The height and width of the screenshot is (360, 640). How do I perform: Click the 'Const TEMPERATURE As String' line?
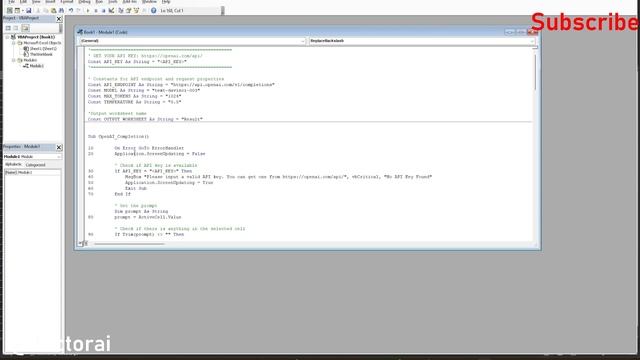click(x=135, y=102)
